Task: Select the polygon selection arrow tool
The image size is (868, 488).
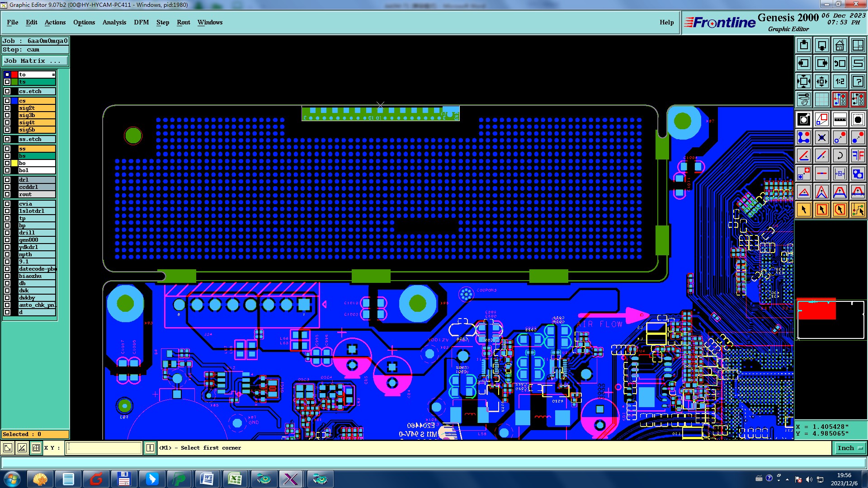Action: point(840,210)
